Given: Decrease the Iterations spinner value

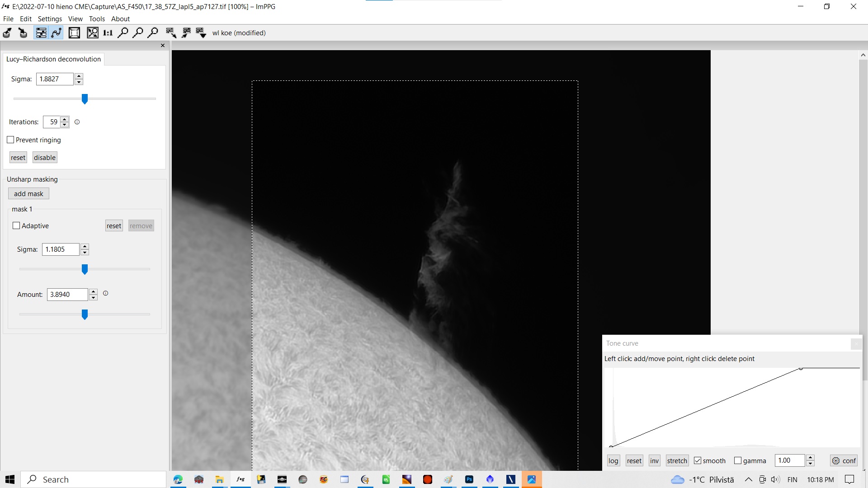Looking at the screenshot, I should point(65,125).
